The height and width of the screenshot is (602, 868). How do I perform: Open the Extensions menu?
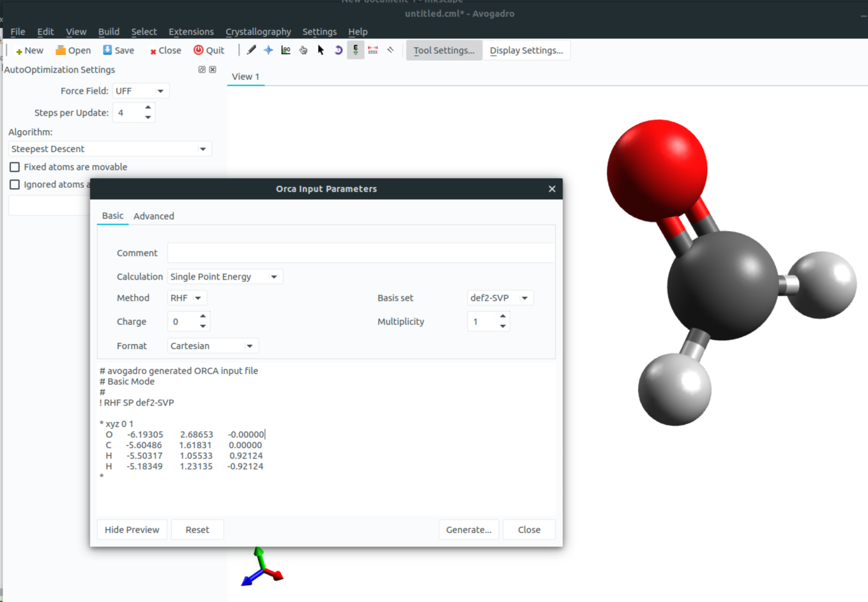(191, 32)
